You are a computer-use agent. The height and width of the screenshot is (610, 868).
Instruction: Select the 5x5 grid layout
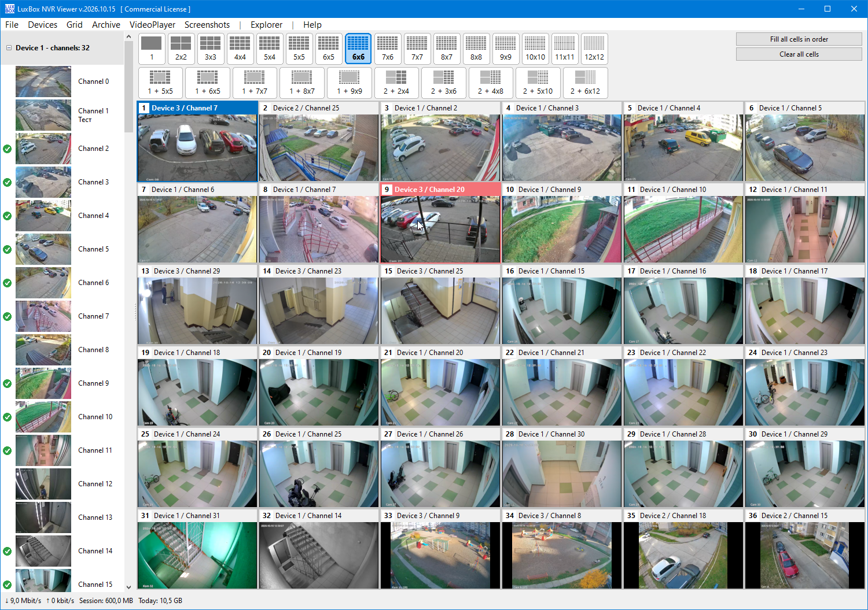tap(299, 49)
